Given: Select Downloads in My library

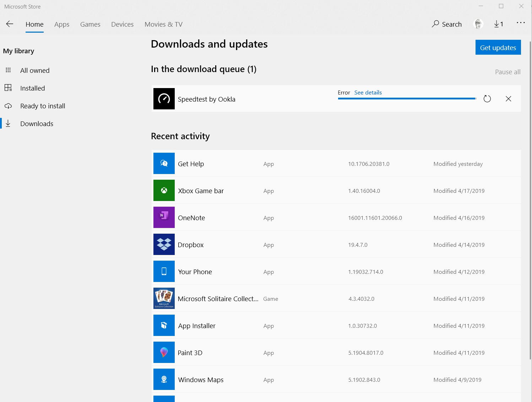Looking at the screenshot, I should pos(37,124).
